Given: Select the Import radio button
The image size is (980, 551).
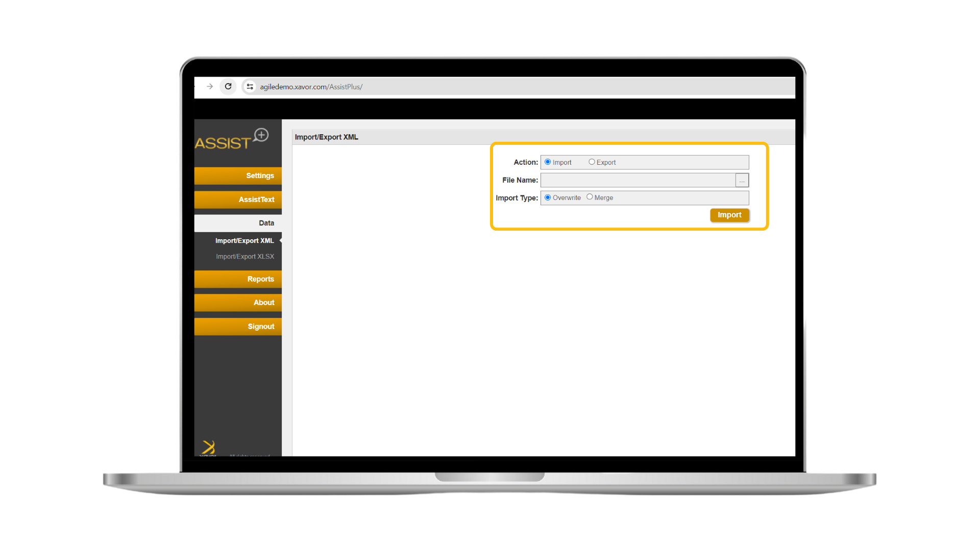Looking at the screenshot, I should click(547, 161).
